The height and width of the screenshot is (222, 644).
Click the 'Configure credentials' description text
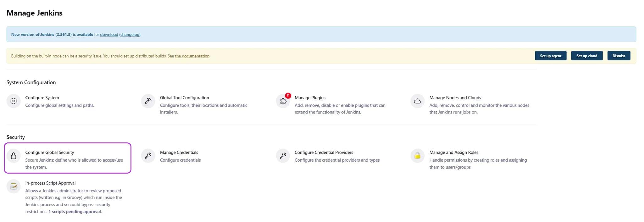click(x=180, y=160)
